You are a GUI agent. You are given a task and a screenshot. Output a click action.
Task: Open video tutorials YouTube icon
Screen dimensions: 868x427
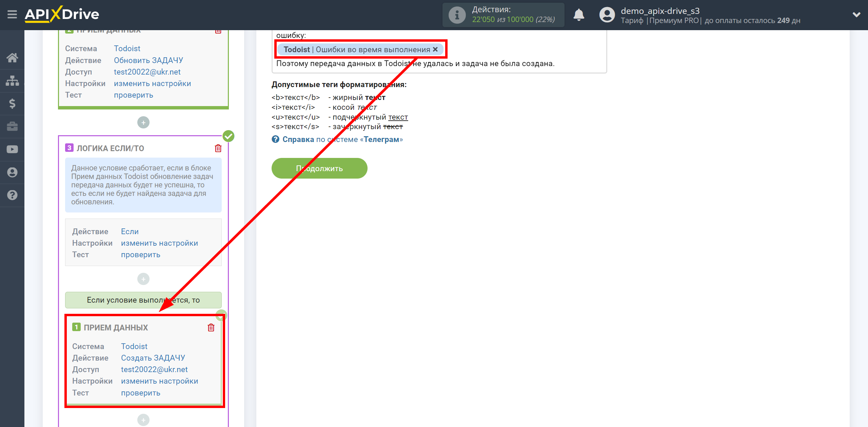tap(12, 149)
